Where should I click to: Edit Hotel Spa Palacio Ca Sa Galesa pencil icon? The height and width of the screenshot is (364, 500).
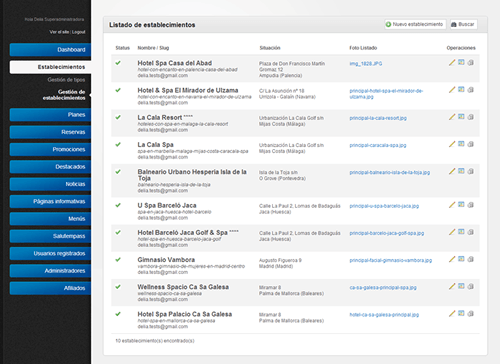pos(452,314)
